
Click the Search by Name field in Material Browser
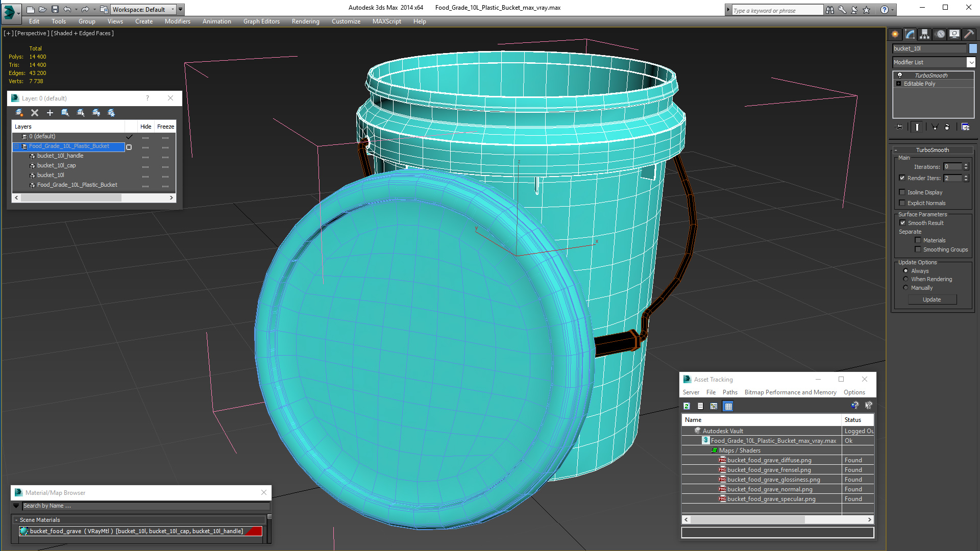[145, 506]
